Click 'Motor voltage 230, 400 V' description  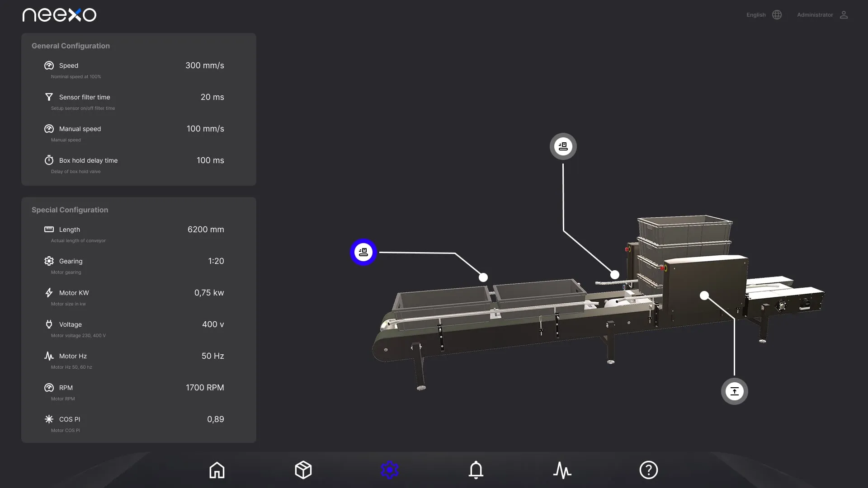(78, 336)
